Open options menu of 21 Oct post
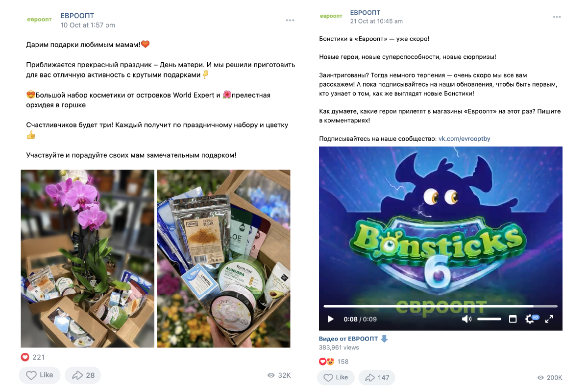Image resolution: width=588 pixels, height=392 pixels. 557,17
